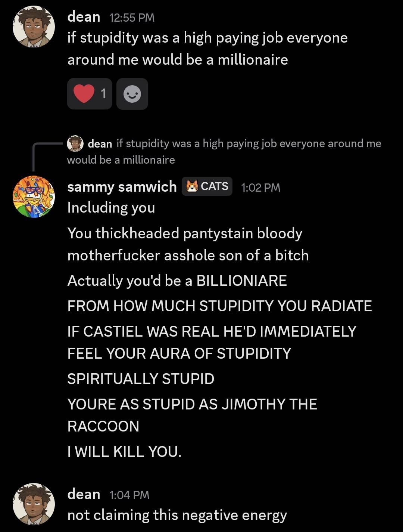Open dean's small avatar in the reply preview
Screen dimensions: 403x532
[75, 143]
